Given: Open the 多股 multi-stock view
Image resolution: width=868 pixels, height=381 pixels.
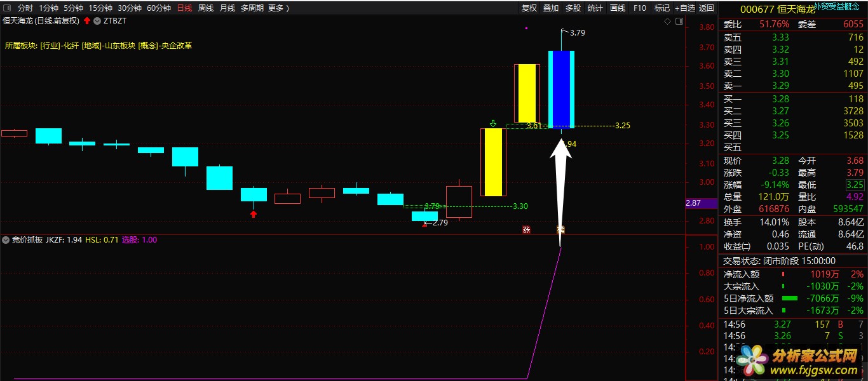Looking at the screenshot, I should [573, 8].
